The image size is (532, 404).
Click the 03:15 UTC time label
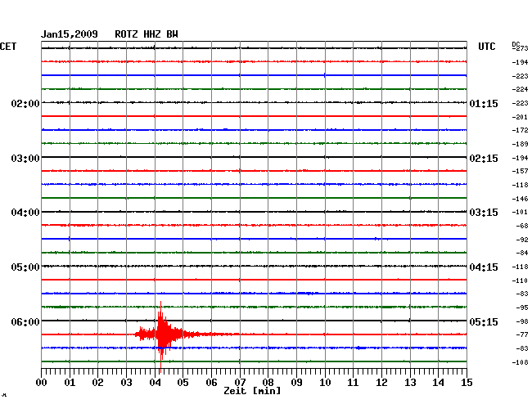(x=484, y=213)
